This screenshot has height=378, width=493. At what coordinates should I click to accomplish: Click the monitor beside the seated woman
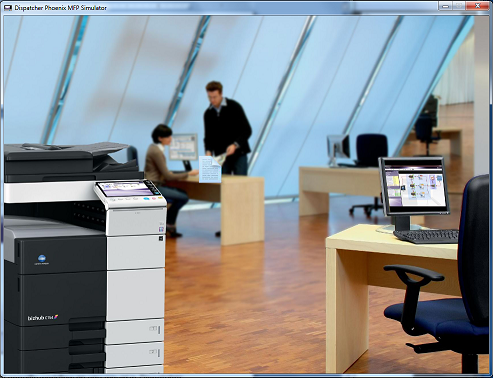click(183, 148)
